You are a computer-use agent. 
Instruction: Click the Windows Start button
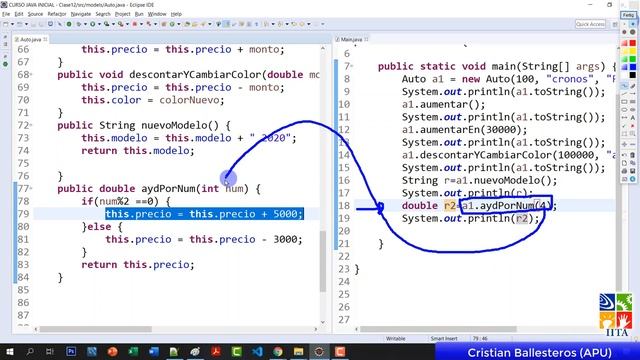tap(9, 351)
